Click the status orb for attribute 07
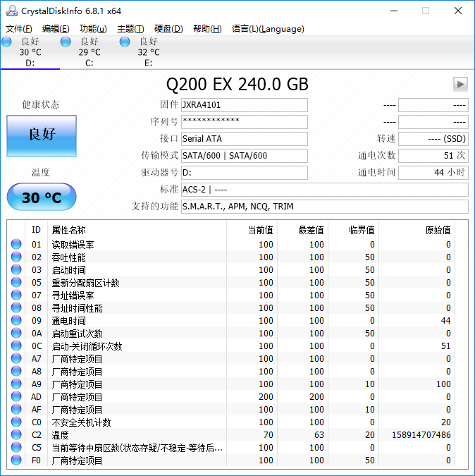The image size is (475, 476). pyautogui.click(x=16, y=295)
